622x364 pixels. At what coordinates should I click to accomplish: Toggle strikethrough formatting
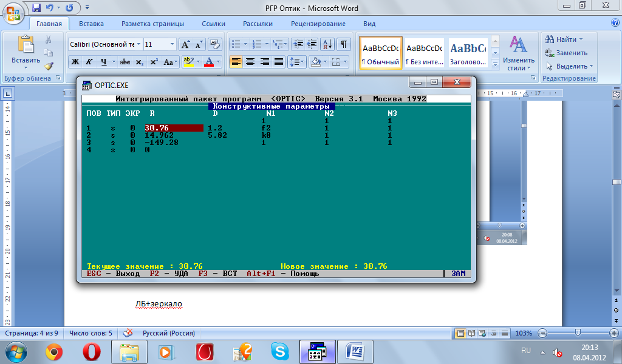[x=125, y=62]
